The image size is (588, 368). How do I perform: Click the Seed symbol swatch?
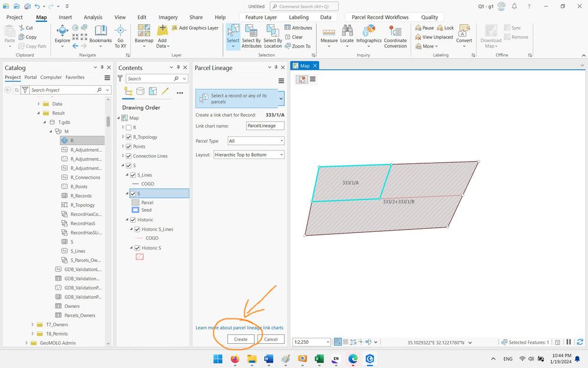tap(136, 211)
